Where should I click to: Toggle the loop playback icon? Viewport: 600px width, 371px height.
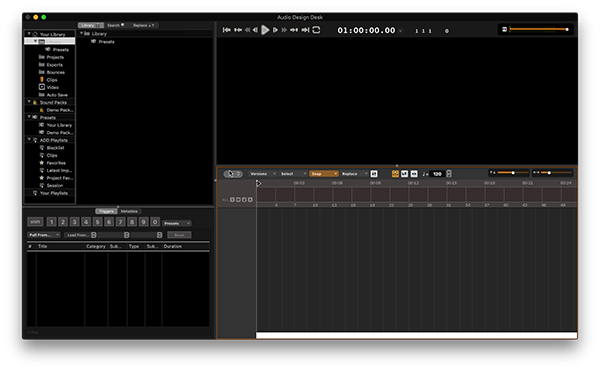pos(316,30)
